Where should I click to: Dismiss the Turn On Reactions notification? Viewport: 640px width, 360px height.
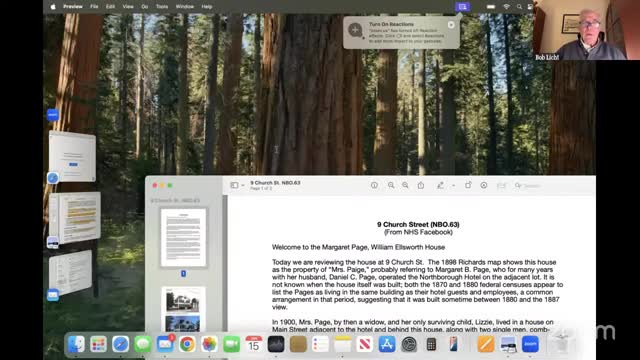(451, 24)
